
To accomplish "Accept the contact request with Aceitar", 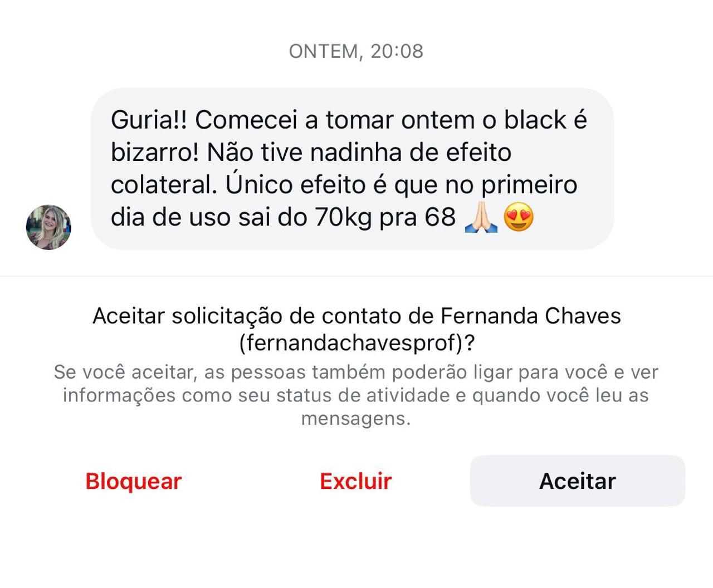I will pyautogui.click(x=577, y=481).
